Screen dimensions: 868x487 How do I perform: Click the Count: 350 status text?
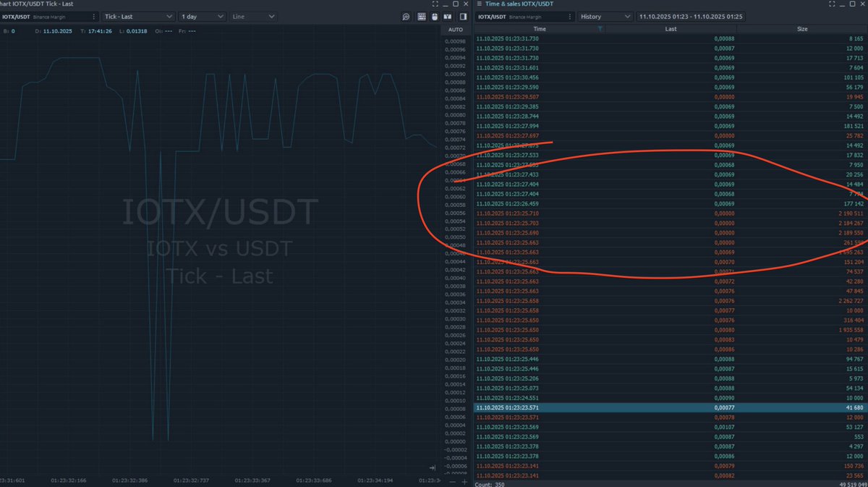point(488,483)
